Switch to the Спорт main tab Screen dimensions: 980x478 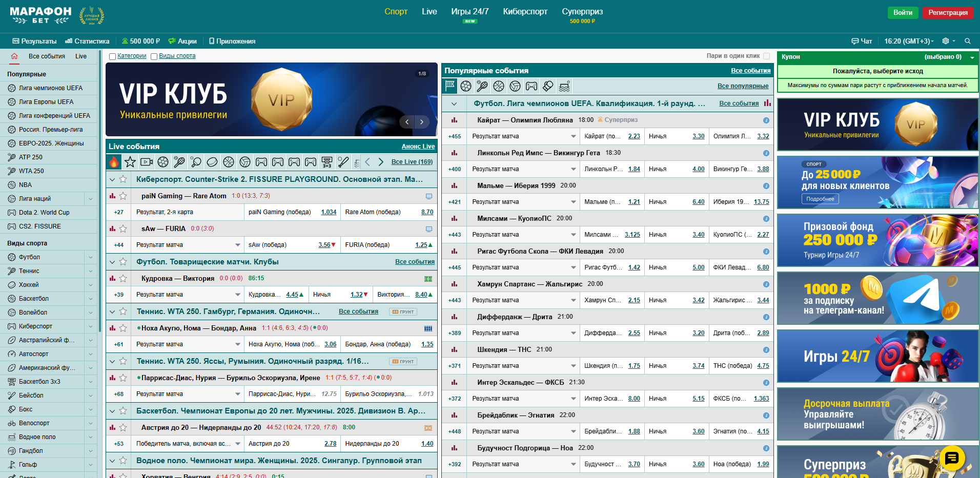(396, 11)
